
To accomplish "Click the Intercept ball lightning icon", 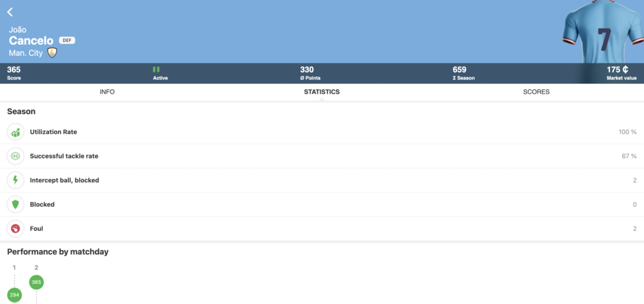I will 15,180.
